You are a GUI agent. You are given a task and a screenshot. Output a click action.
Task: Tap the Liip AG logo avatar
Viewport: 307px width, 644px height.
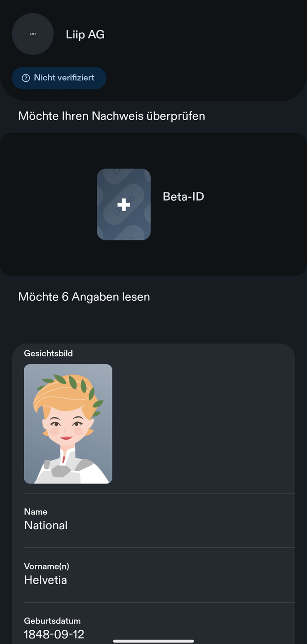33,34
